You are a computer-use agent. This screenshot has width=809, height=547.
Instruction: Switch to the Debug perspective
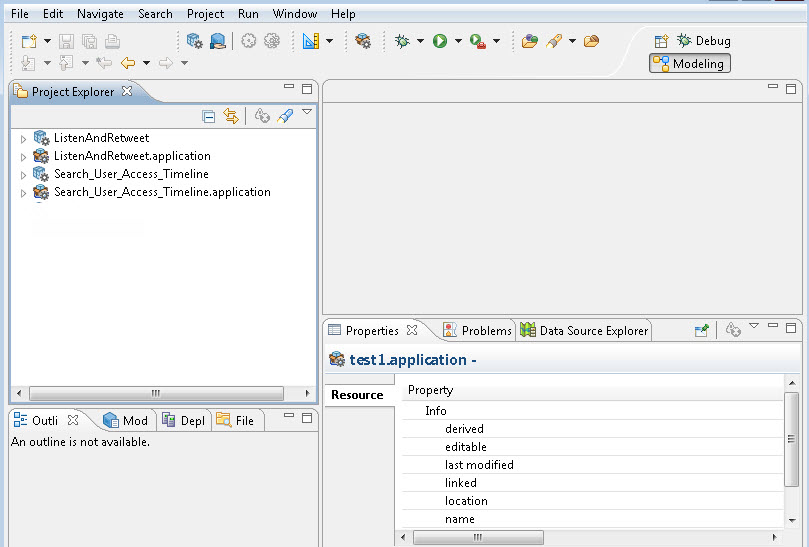pyautogui.click(x=704, y=41)
